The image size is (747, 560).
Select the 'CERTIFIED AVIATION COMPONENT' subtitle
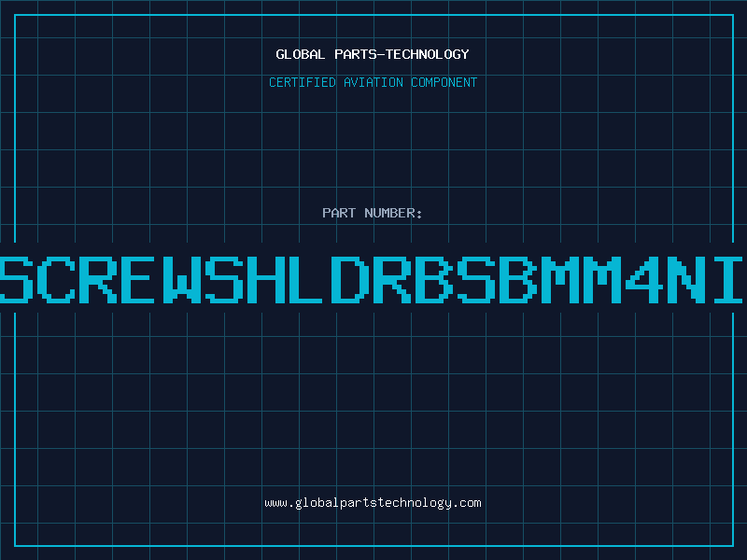(x=373, y=82)
